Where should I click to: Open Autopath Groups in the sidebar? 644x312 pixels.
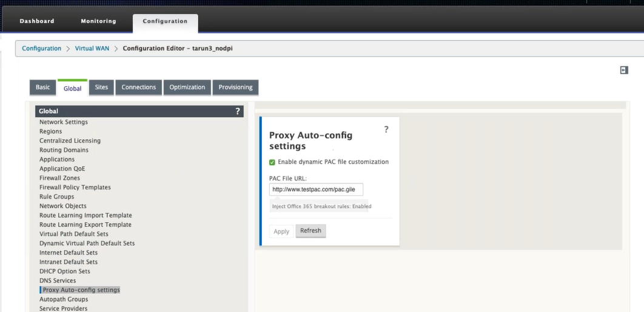click(x=64, y=299)
